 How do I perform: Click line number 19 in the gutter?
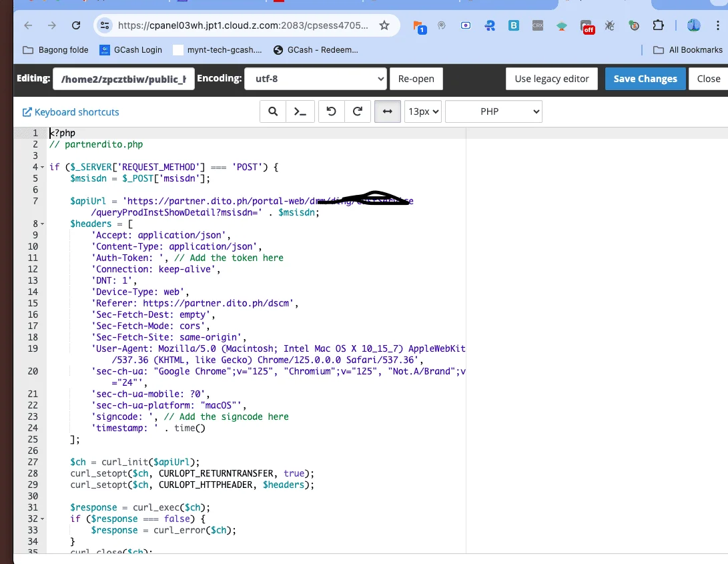pyautogui.click(x=33, y=348)
